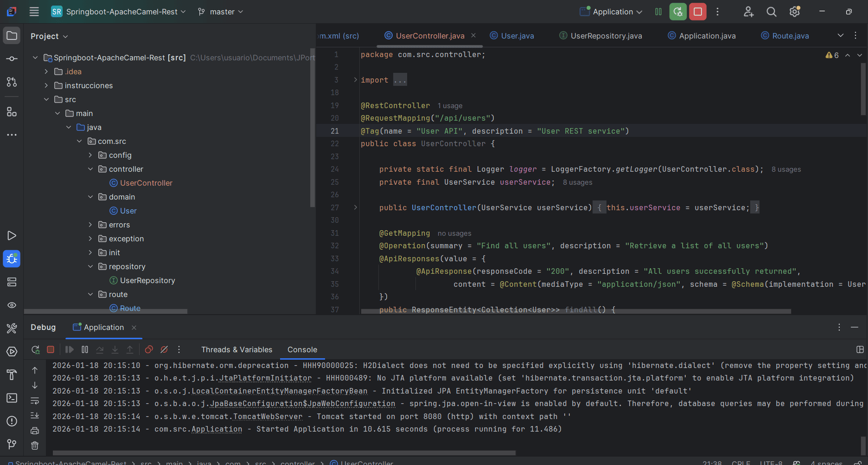Open the master branch dropdown
This screenshot has width=868, height=465.
(x=221, y=12)
